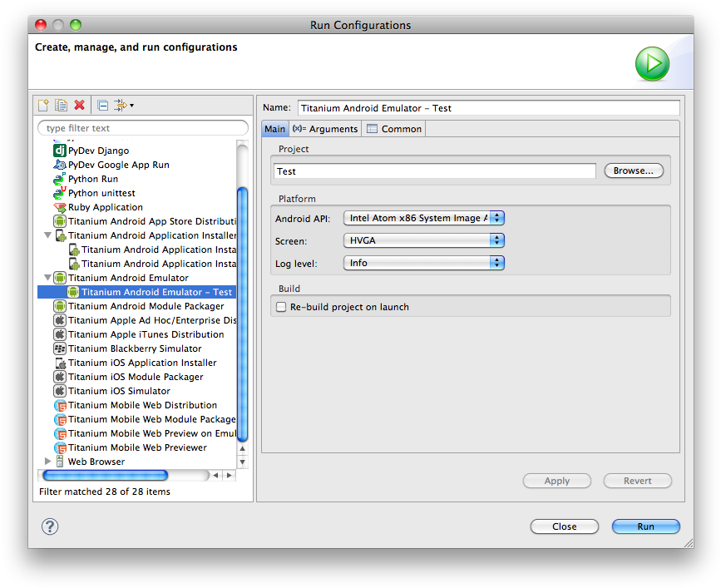The height and width of the screenshot is (588, 721).
Task: Select Titanium Android Emulator – Test item
Action: tap(137, 292)
